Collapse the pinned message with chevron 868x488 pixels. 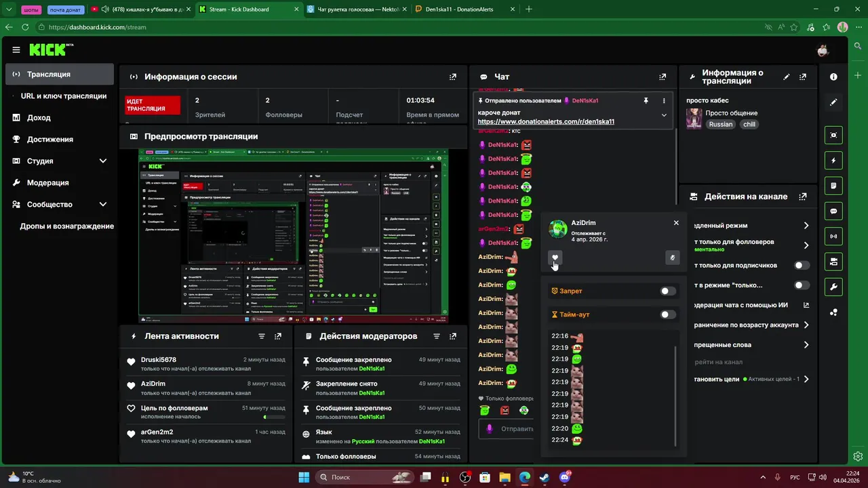664,115
